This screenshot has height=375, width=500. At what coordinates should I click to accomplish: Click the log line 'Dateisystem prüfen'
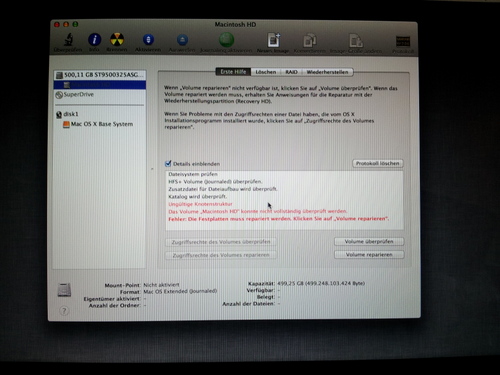[193, 174]
